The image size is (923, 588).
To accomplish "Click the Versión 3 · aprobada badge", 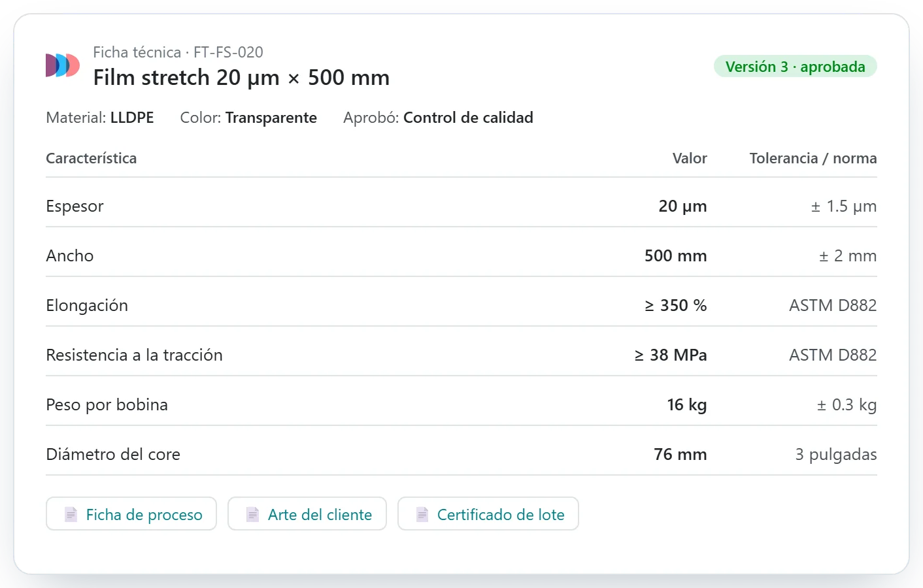I will pyautogui.click(x=795, y=67).
